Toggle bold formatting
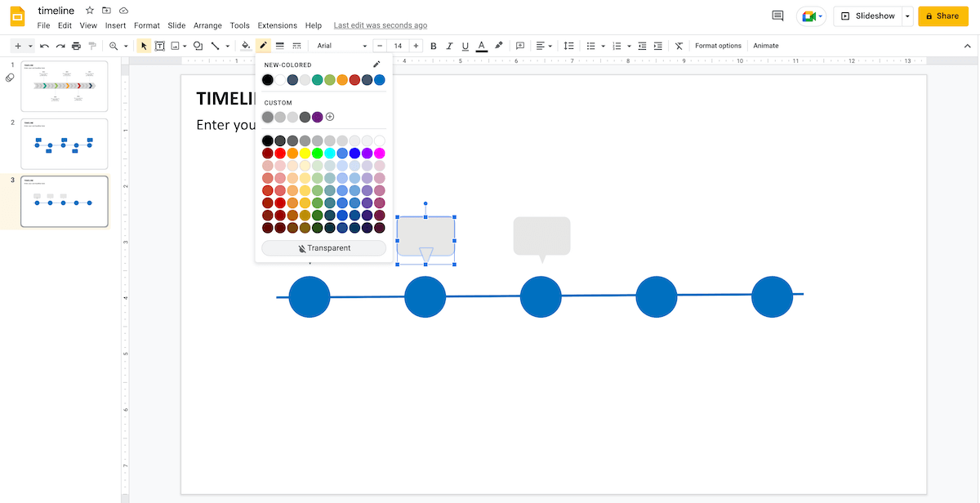Viewport: 980px width, 503px height. tap(434, 46)
